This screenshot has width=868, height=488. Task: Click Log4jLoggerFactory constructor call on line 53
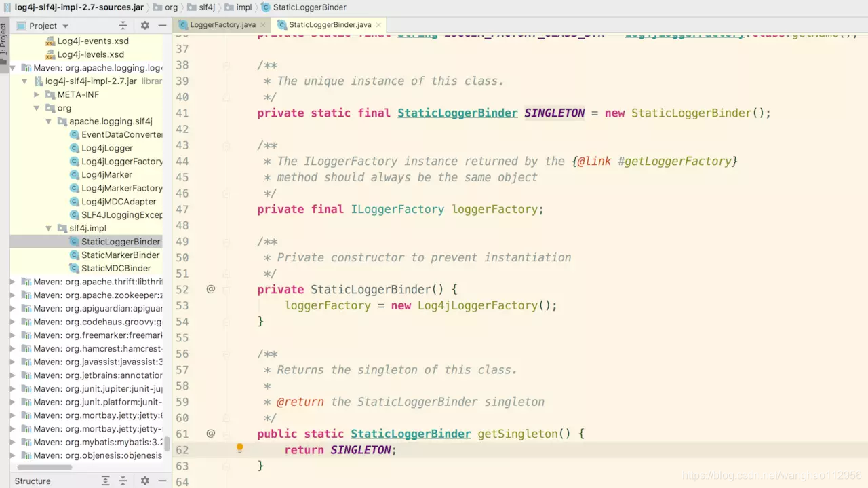coord(478,305)
